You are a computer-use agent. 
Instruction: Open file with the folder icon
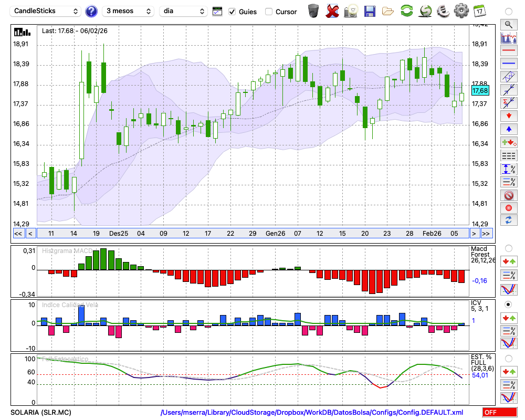point(388,12)
